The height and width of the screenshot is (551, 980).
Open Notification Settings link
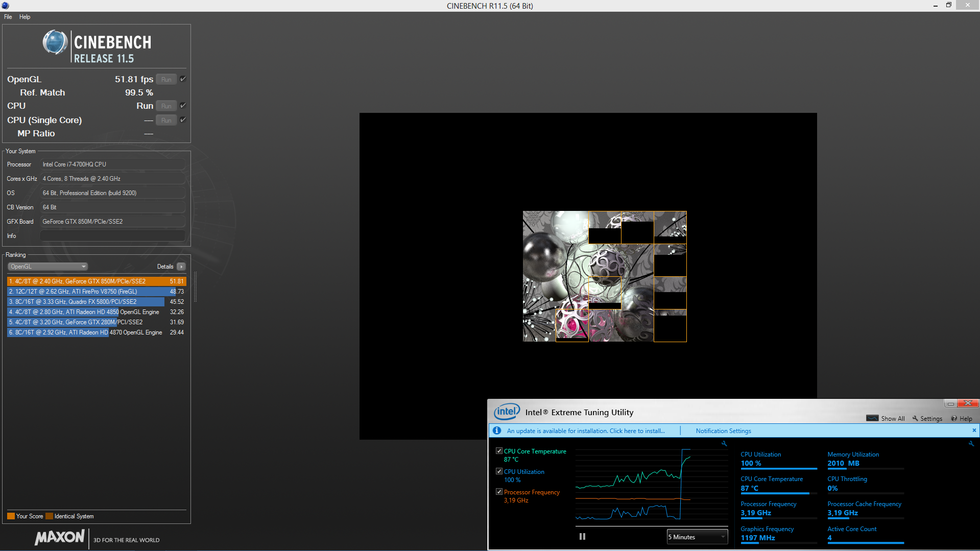pyautogui.click(x=723, y=431)
